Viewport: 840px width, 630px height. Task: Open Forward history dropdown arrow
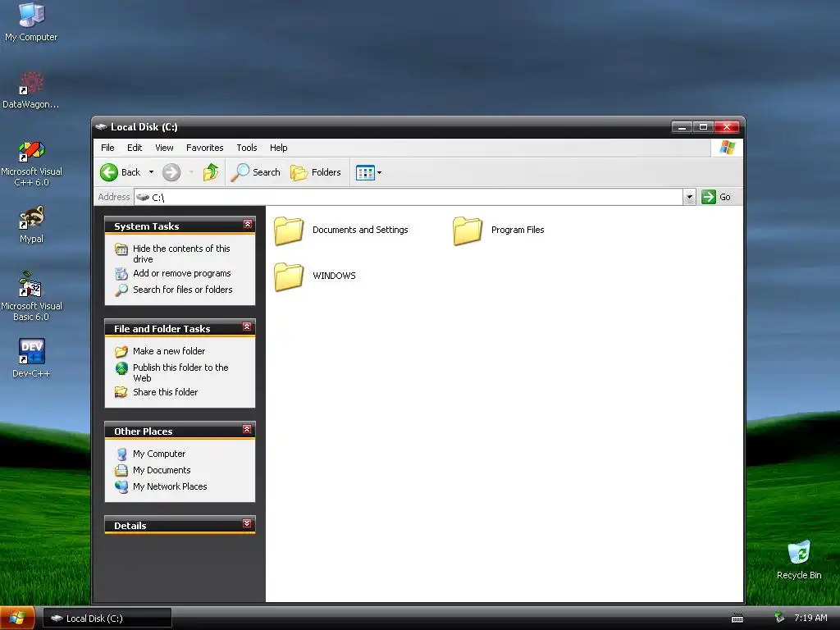pyautogui.click(x=191, y=172)
